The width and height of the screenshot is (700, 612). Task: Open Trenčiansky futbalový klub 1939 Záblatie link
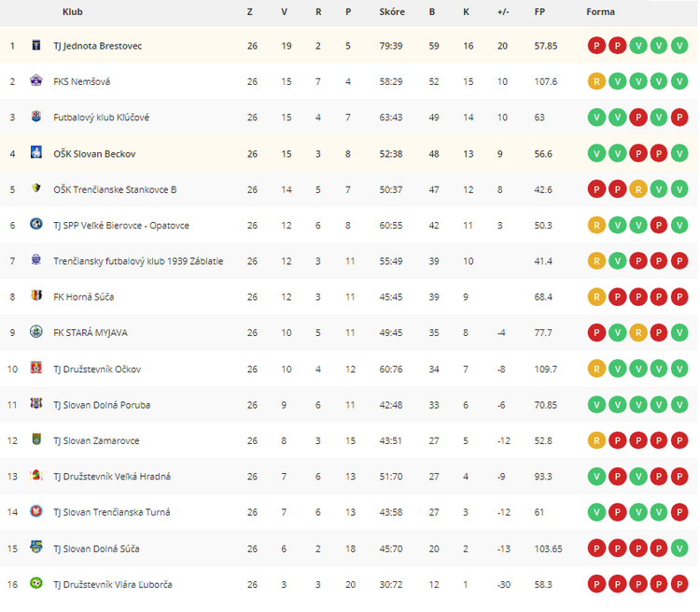(x=138, y=261)
